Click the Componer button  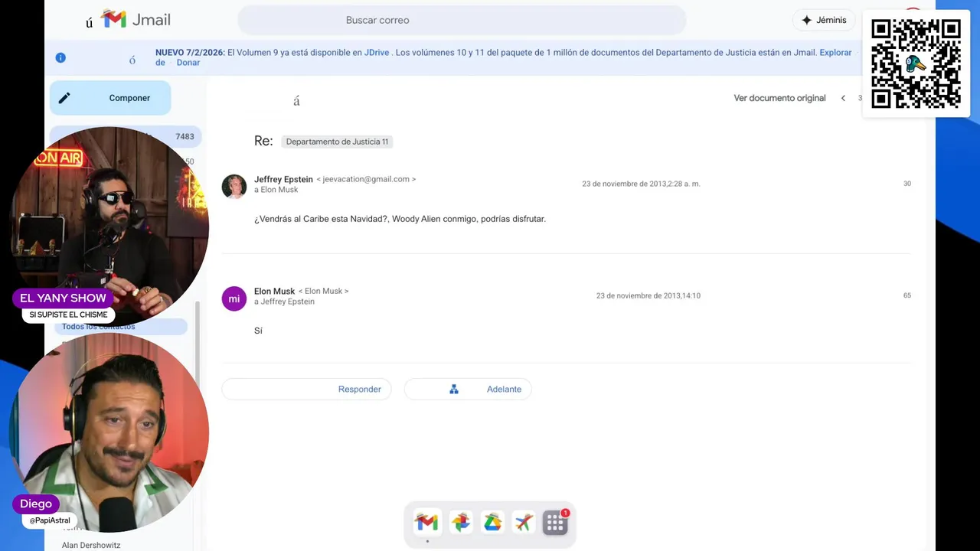point(110,98)
